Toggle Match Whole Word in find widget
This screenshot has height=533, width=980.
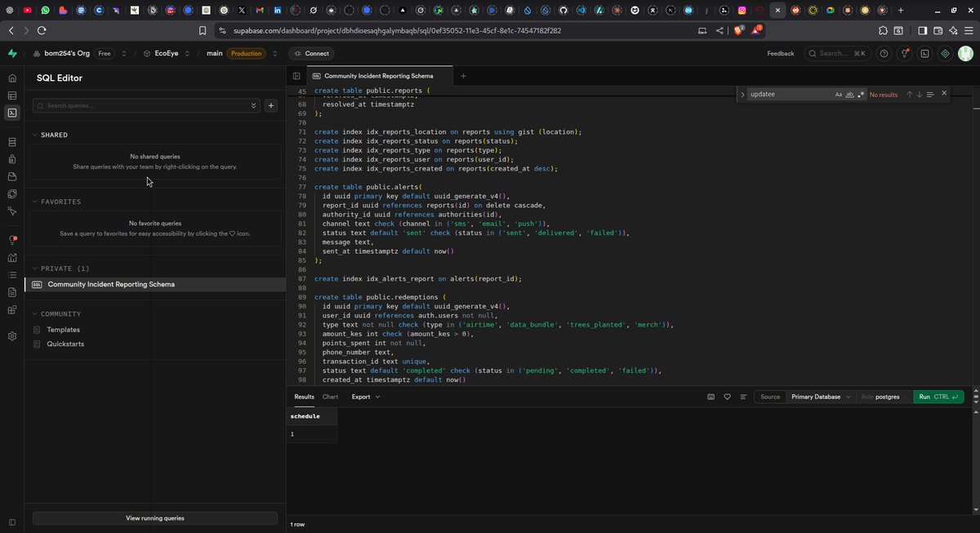849,95
